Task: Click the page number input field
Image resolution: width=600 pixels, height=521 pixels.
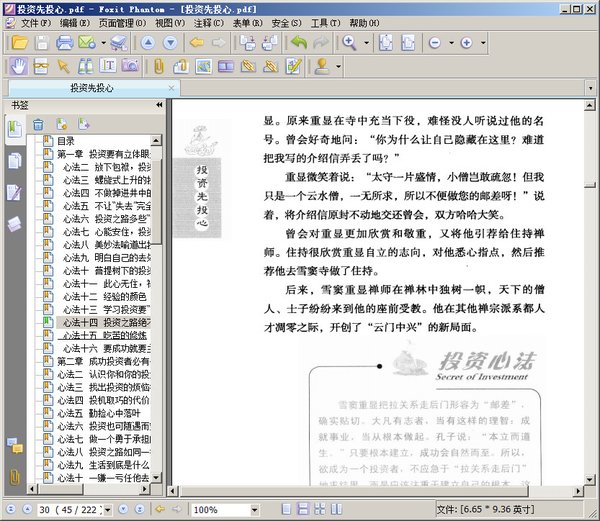Action: tap(47, 509)
